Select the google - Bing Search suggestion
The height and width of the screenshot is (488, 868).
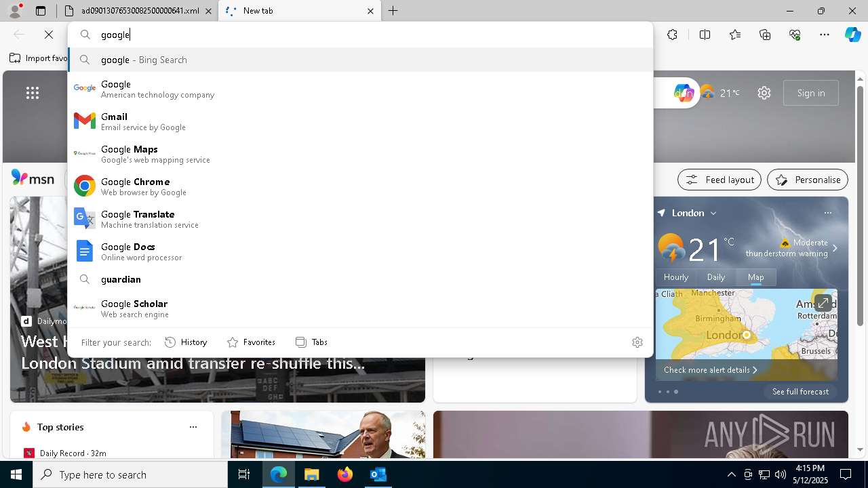click(360, 60)
